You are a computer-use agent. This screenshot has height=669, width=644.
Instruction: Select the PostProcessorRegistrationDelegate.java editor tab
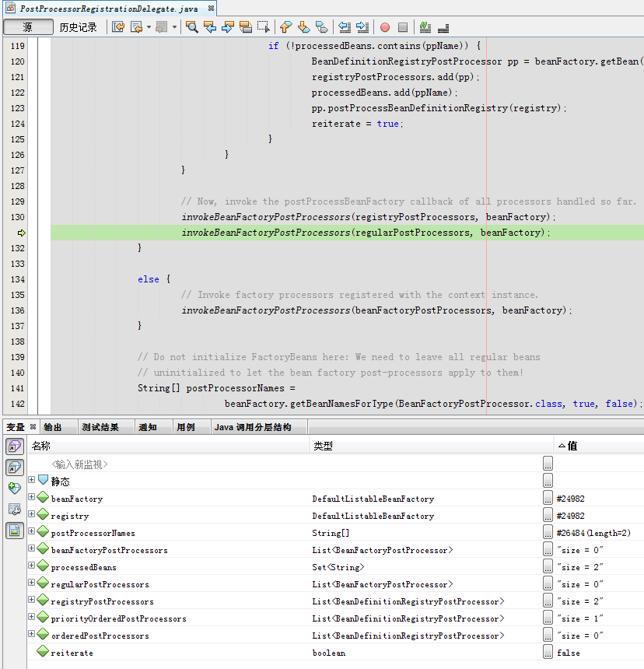click(x=110, y=9)
